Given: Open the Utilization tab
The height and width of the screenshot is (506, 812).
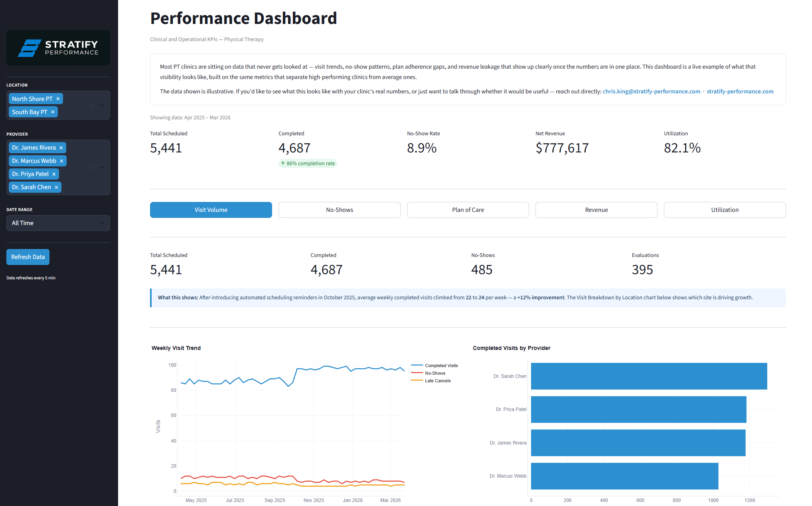Looking at the screenshot, I should (x=725, y=210).
